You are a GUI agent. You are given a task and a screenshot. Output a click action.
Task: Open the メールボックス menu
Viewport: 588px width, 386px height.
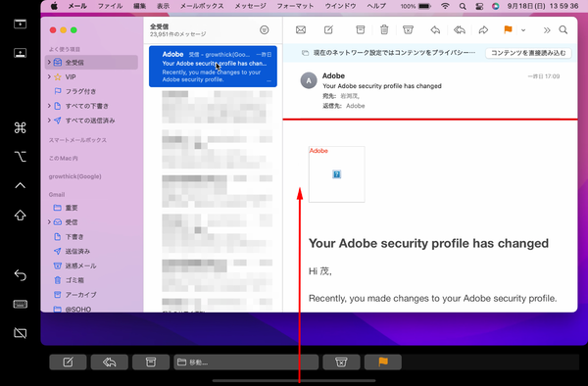coord(202,6)
